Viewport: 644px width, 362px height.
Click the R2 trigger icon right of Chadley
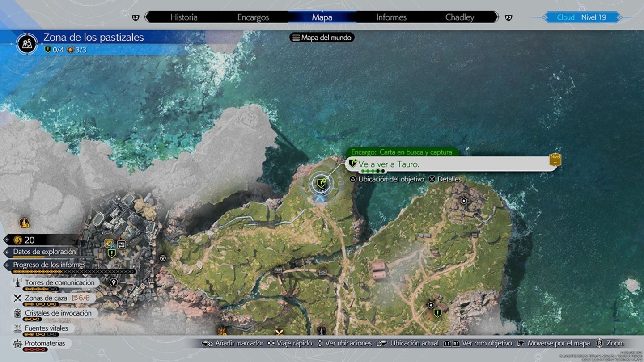point(508,17)
